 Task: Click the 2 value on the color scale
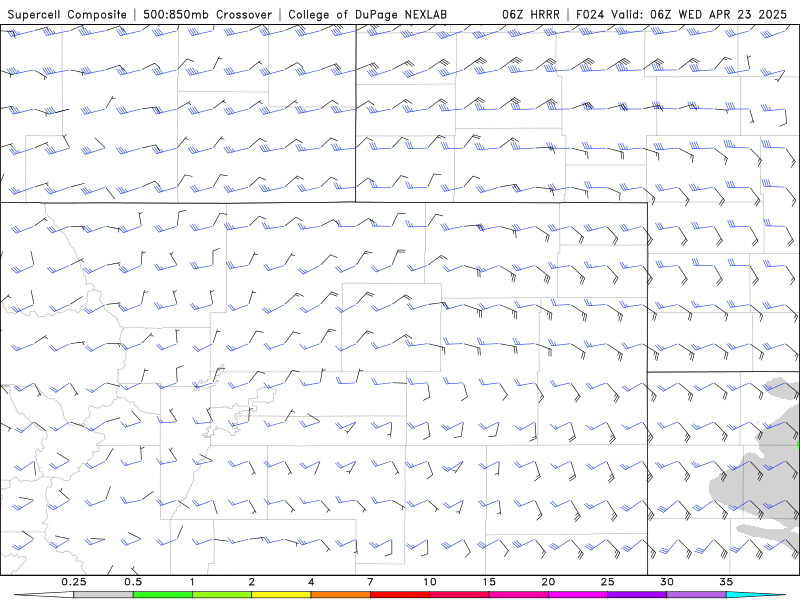[x=252, y=582]
